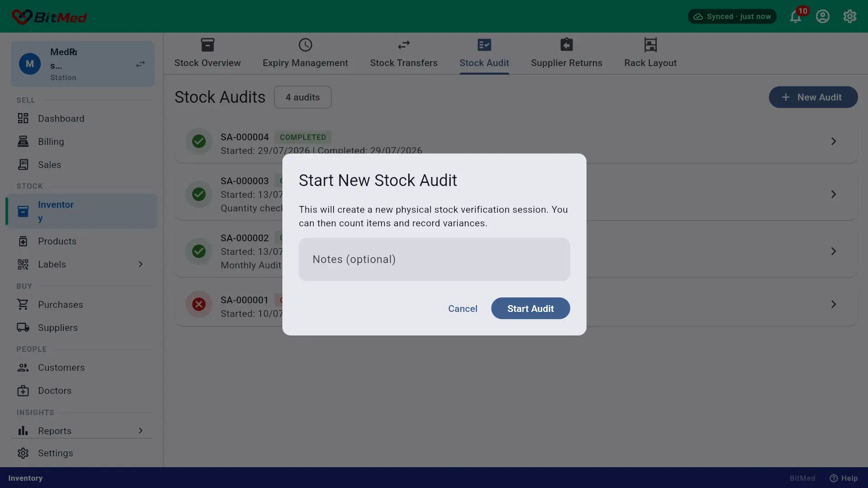Open notifications bell with 10 badge
Viewport: 868px width, 488px height.
[x=796, y=17]
